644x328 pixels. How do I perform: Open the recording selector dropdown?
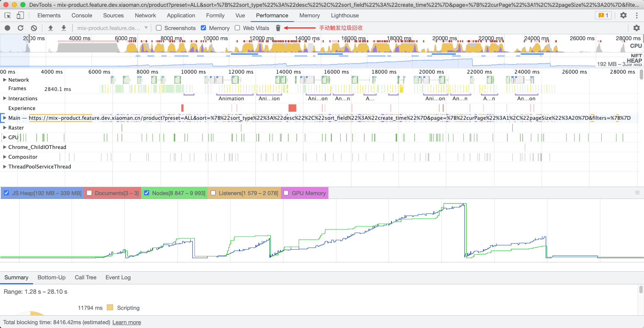pos(112,28)
